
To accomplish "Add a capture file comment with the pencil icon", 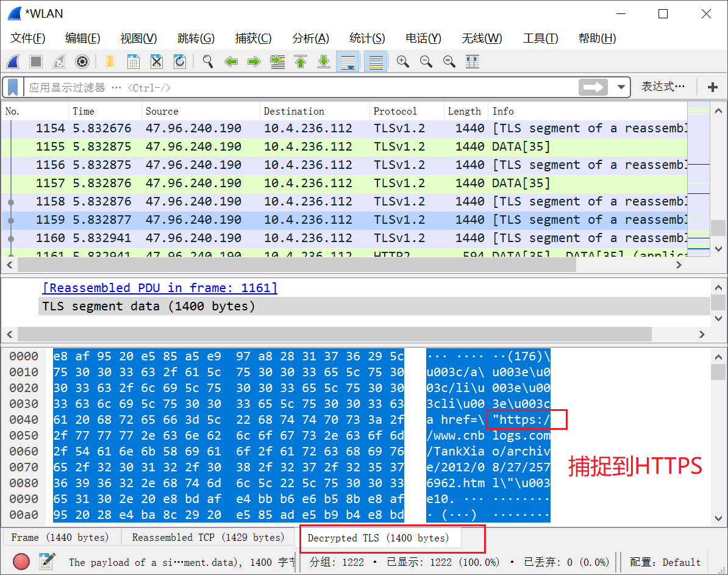I will point(46,562).
